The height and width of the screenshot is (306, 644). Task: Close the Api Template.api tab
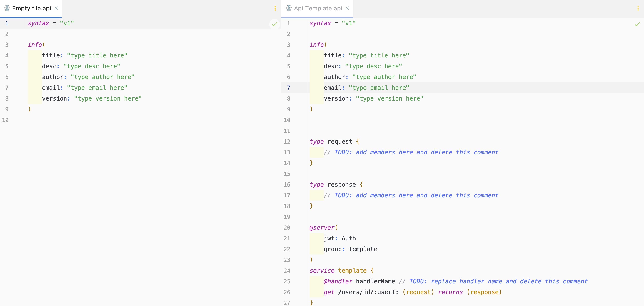click(x=347, y=8)
